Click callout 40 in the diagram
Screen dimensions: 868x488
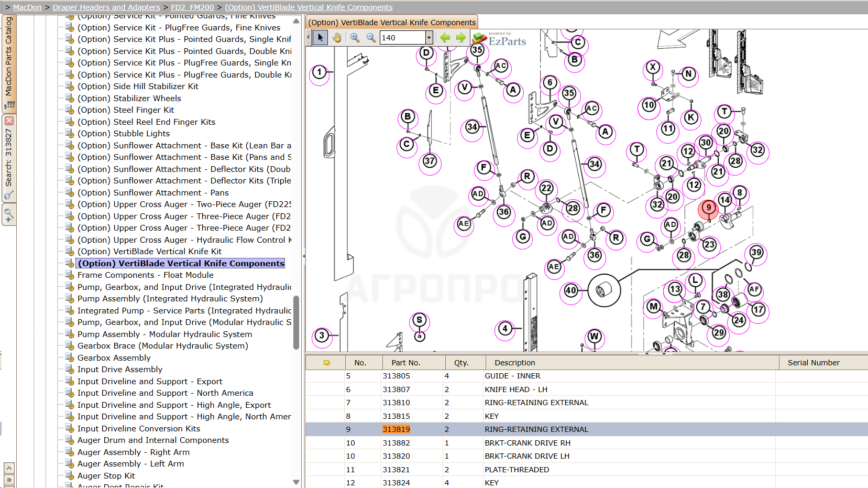click(570, 290)
